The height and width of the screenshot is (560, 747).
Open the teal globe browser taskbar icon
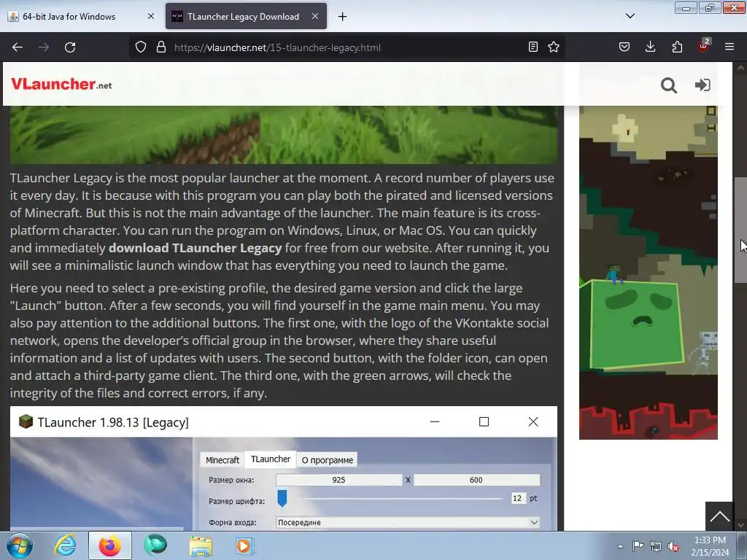(x=155, y=545)
